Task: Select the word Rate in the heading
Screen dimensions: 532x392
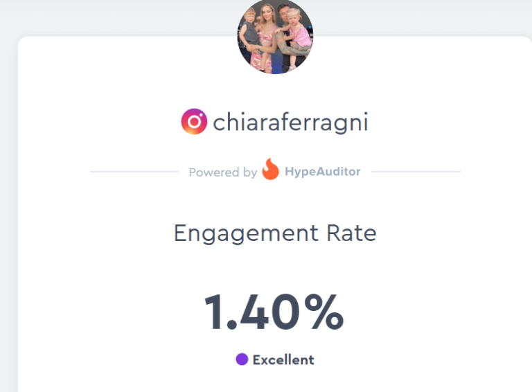Action: pos(351,233)
